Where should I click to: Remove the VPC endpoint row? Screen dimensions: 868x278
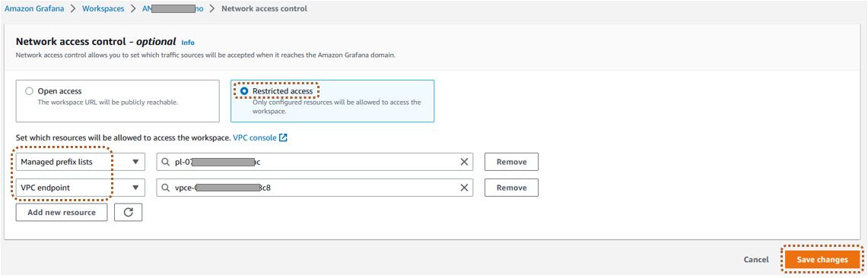(x=511, y=188)
